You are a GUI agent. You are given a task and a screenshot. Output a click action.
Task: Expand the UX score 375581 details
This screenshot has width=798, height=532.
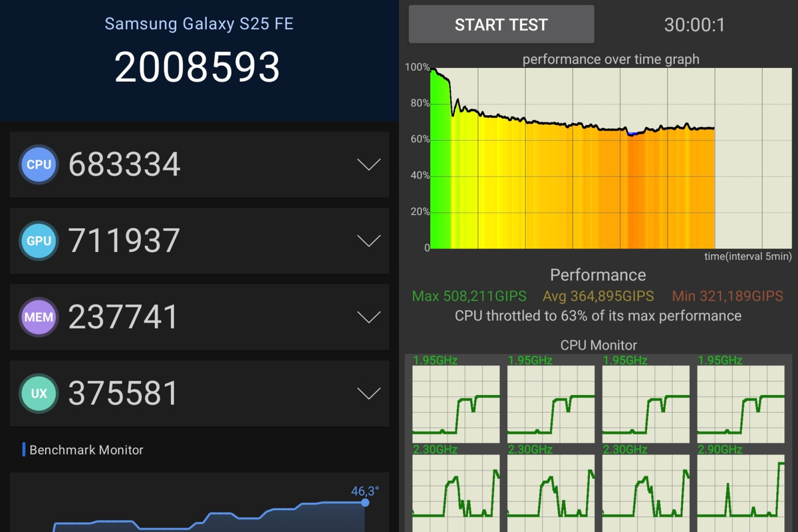[368, 393]
